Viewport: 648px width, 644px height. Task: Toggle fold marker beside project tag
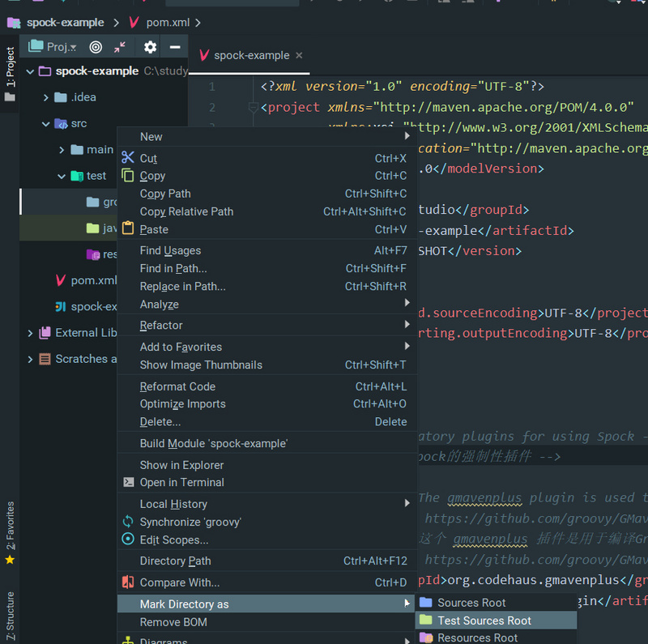pos(253,108)
